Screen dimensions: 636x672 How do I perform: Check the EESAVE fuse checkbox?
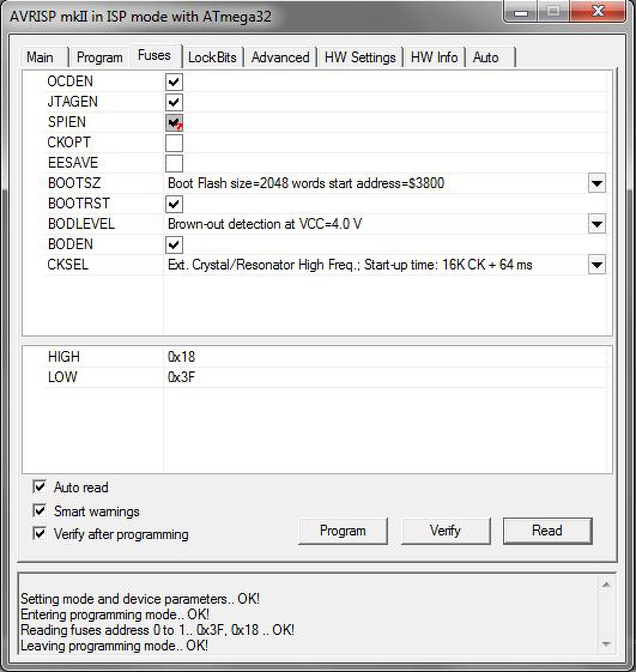click(174, 163)
